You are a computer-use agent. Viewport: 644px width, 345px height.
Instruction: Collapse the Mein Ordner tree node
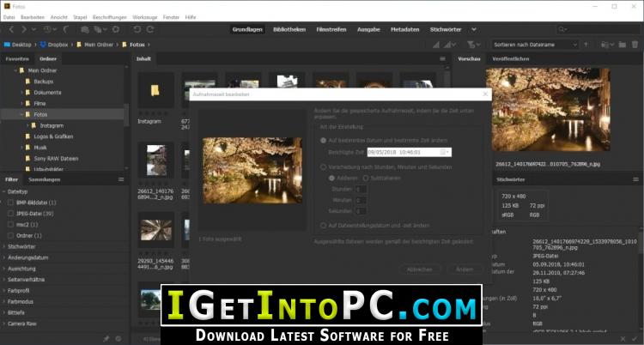coord(16,70)
